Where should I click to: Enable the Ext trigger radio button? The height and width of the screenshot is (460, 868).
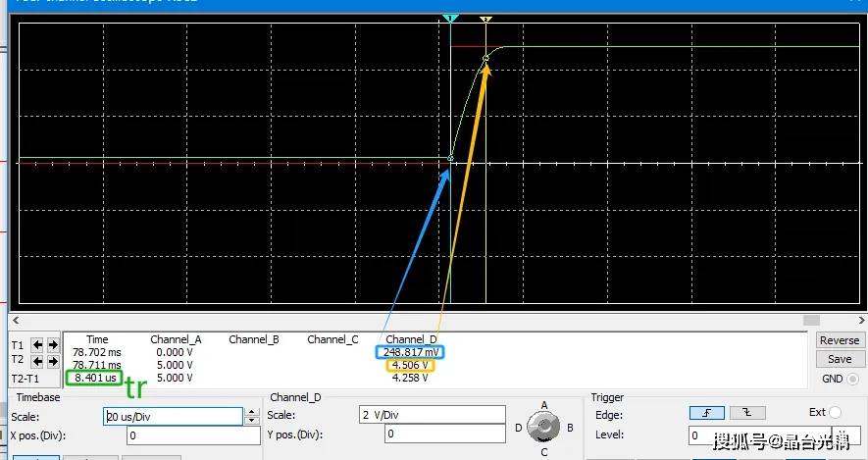(x=835, y=413)
